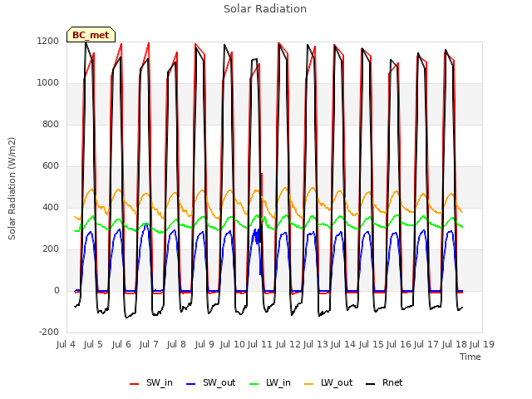The width and height of the screenshot is (532, 399).
Task: Click the Jul 8 x-axis tick label
Action: click(x=176, y=345)
